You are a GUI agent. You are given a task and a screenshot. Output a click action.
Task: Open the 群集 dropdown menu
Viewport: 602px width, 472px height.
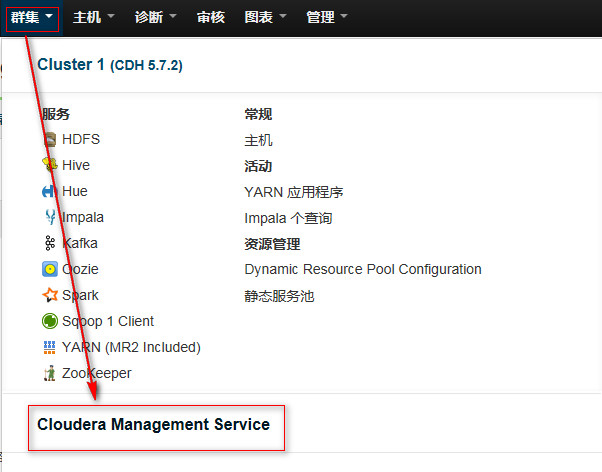click(x=32, y=18)
